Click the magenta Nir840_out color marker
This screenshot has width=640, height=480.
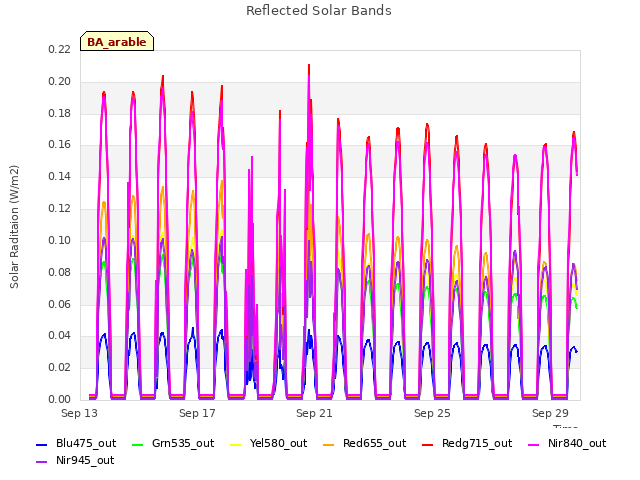(x=533, y=444)
